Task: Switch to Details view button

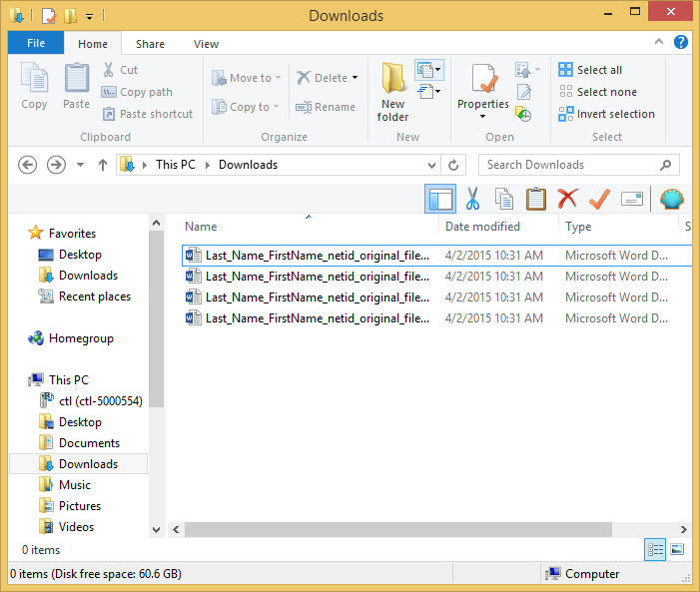Action: [x=655, y=549]
